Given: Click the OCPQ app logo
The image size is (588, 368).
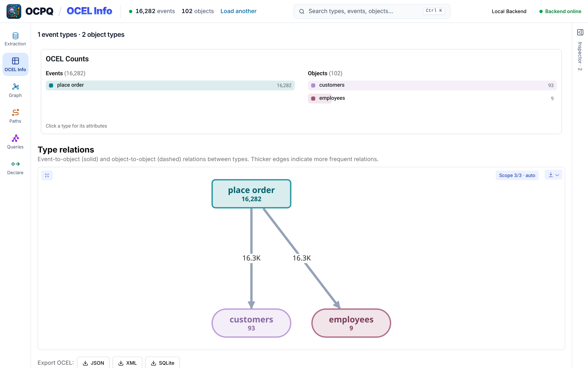Looking at the screenshot, I should [14, 11].
